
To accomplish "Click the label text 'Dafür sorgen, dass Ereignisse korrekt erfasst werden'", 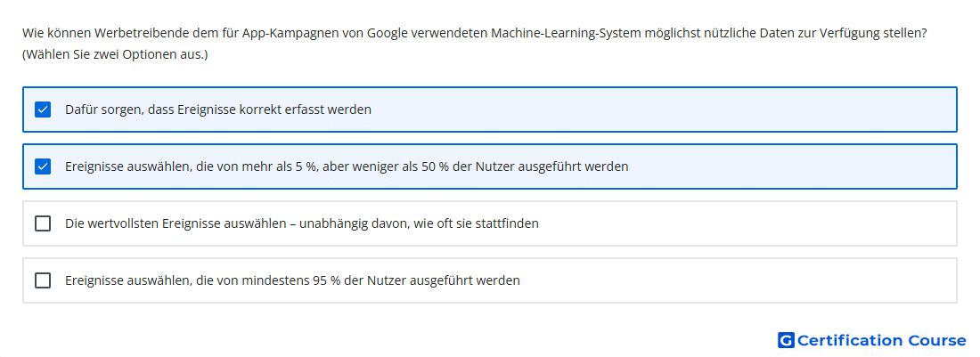I will coord(218,110).
